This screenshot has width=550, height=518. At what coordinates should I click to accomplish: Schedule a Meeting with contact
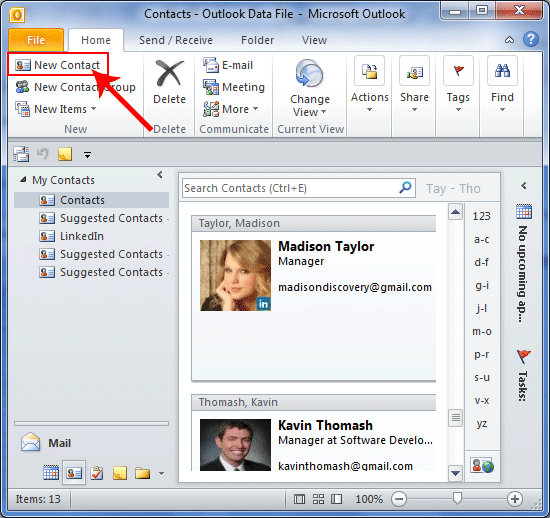(x=234, y=87)
